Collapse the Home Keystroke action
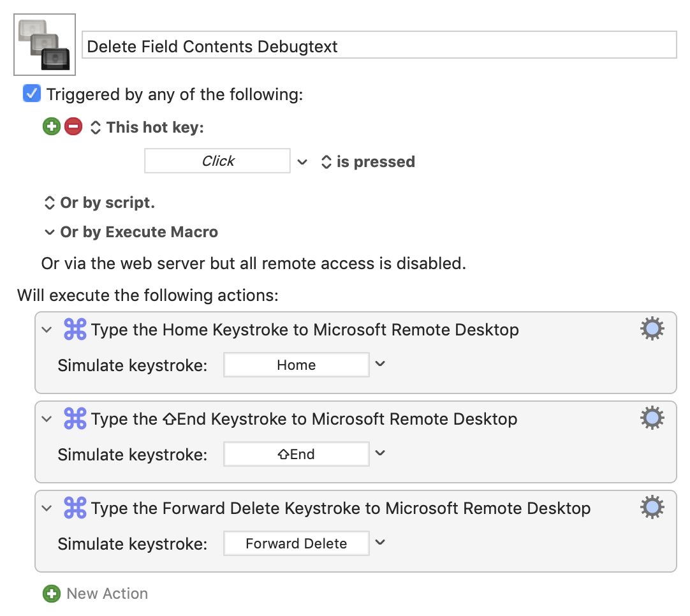The image size is (690, 616). pyautogui.click(x=47, y=330)
